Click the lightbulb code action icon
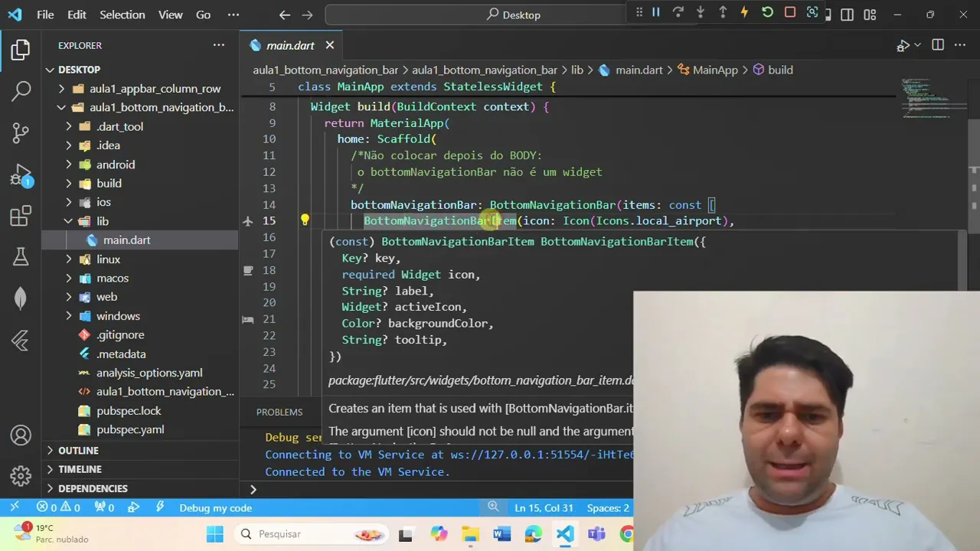This screenshot has height=551, width=980. (305, 220)
